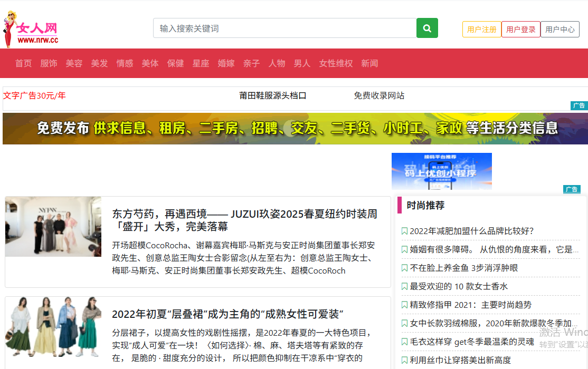Screen dimensions: 588x369
Task: Click the bookmark icon beside 婚姻有很多障碍
Action: click(x=405, y=249)
